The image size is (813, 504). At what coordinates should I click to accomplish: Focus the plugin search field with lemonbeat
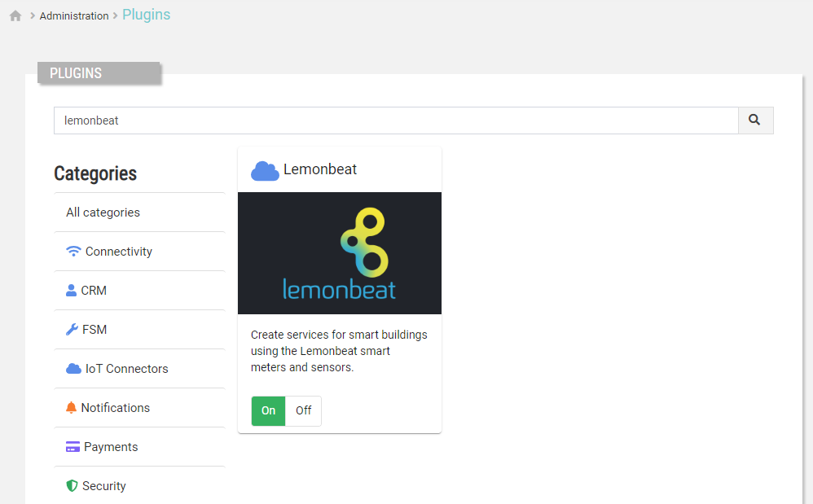pos(396,121)
